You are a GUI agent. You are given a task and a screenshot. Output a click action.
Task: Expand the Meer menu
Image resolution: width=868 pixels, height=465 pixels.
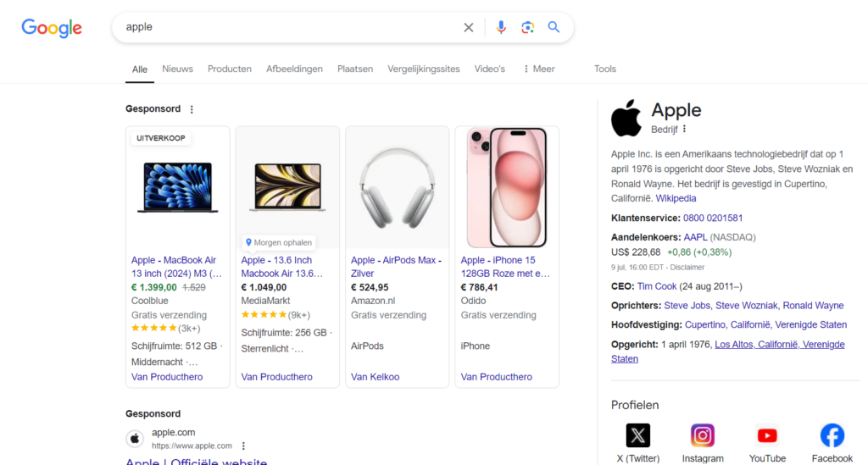point(538,69)
